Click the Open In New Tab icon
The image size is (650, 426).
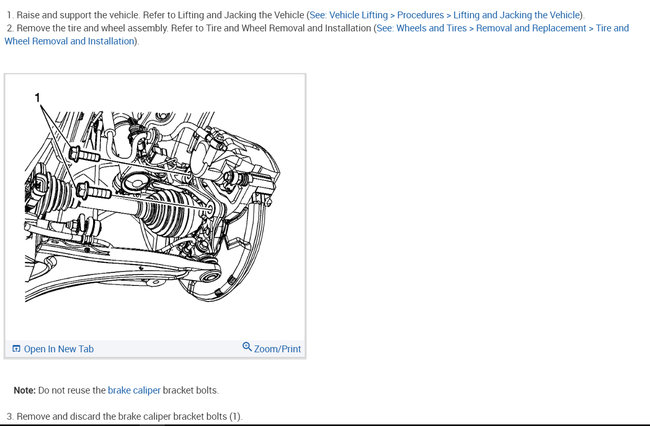point(16,349)
